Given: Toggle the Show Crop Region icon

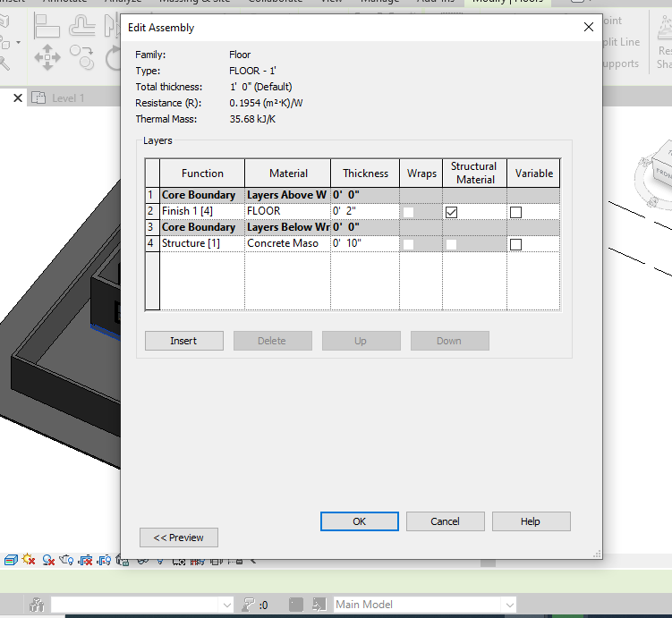Looking at the screenshot, I should click(x=104, y=560).
